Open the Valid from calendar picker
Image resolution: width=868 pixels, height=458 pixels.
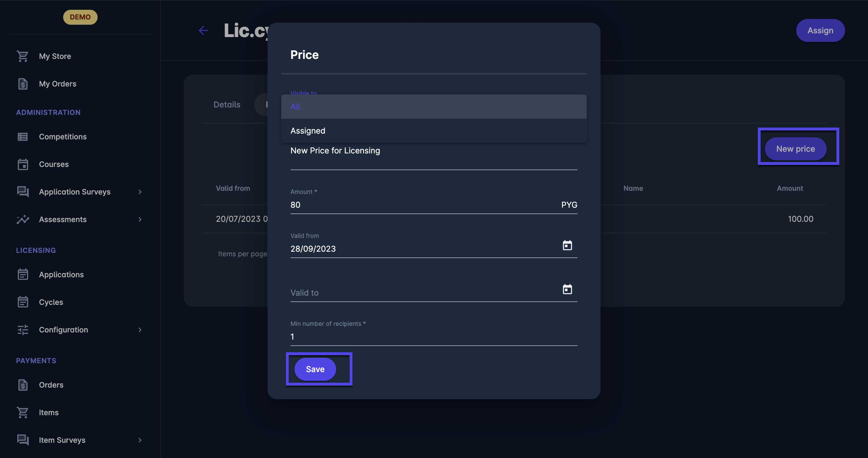(567, 246)
